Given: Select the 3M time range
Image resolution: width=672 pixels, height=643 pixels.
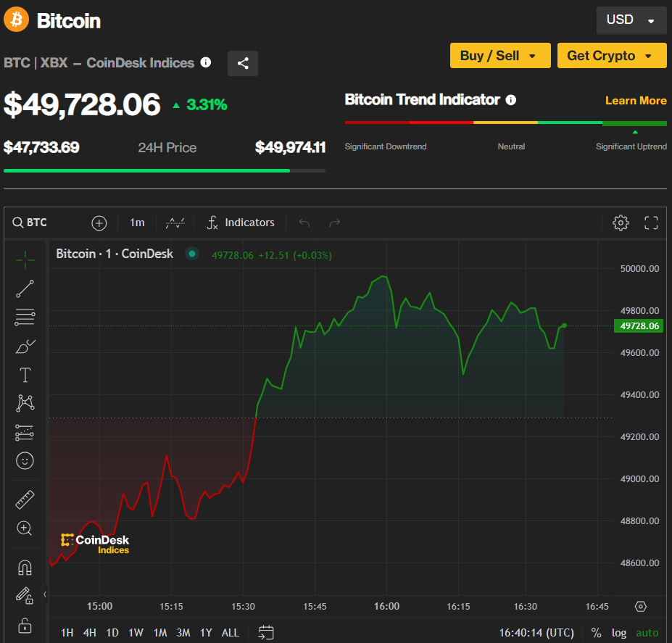Looking at the screenshot, I should tap(183, 633).
